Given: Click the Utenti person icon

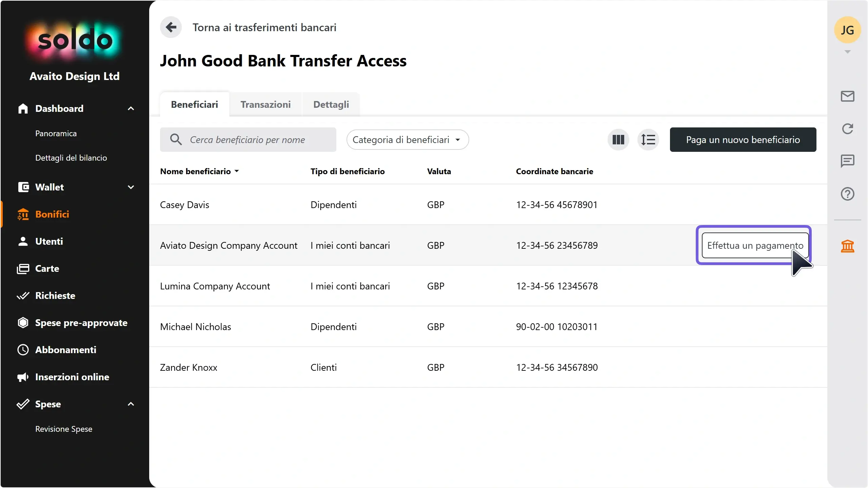Looking at the screenshot, I should click(23, 241).
